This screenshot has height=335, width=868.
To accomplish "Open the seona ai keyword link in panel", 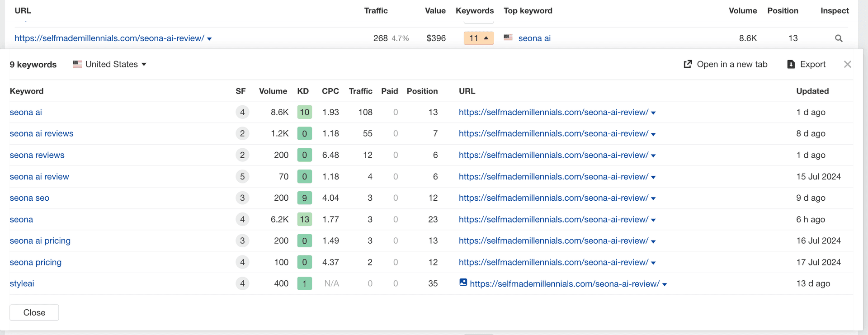I will [26, 112].
